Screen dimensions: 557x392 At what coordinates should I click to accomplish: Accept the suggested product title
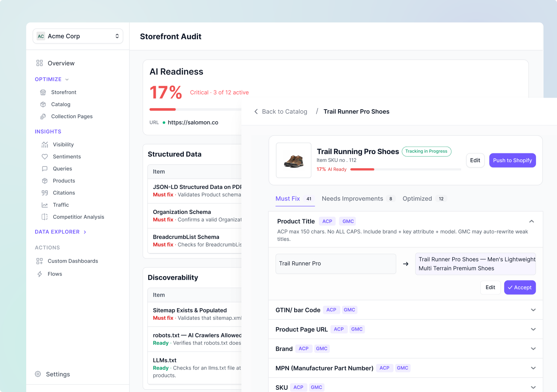(x=520, y=288)
